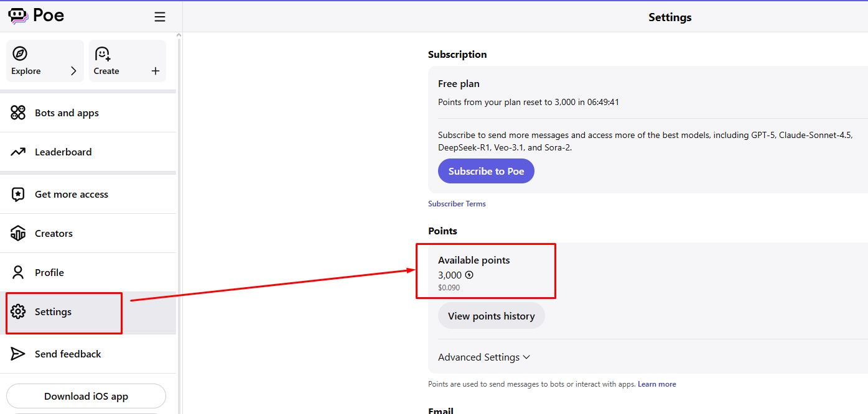Image resolution: width=868 pixels, height=414 pixels.
Task: Click the Get more access star icon
Action: click(x=18, y=195)
